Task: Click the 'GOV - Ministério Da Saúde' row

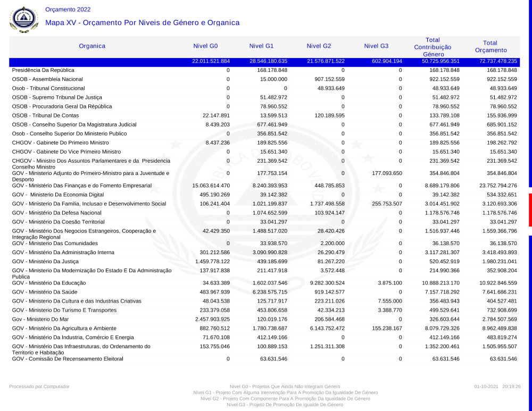Action: click(45, 292)
